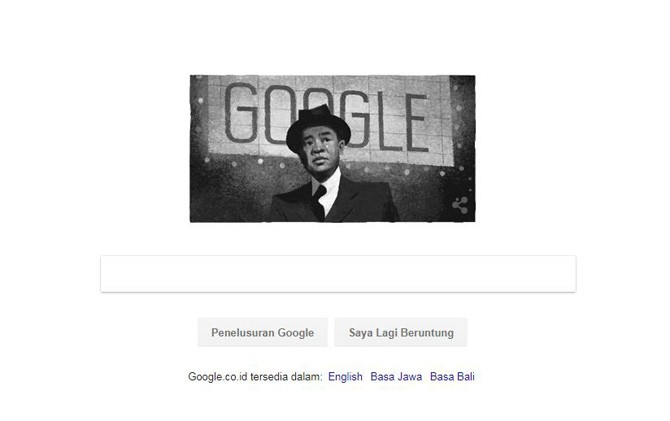This screenshot has height=421, width=670.
Task: Click the letter L on the doodle sign
Action: pos(391,121)
